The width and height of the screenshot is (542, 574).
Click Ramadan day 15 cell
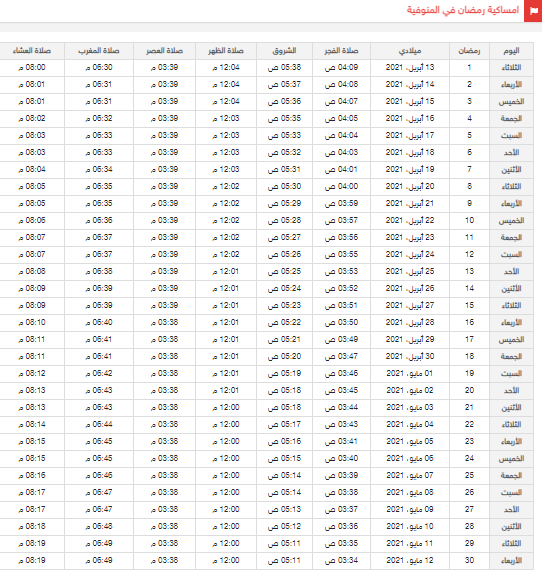pos(469,306)
